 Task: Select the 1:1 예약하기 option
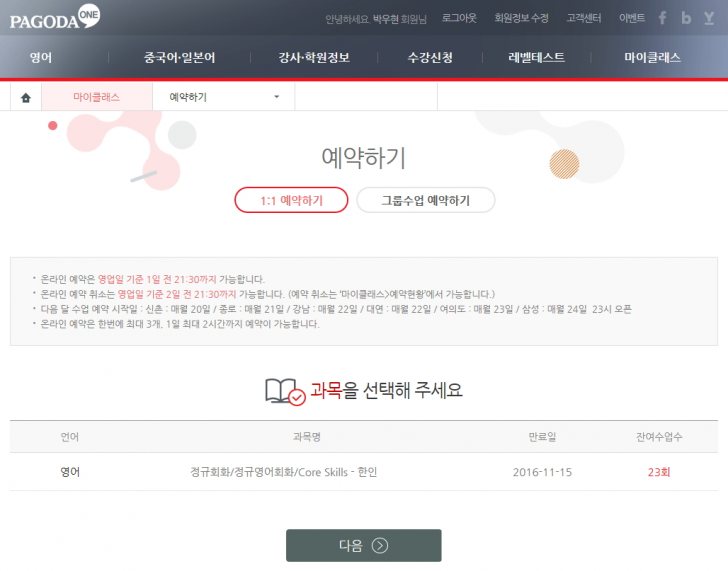[x=291, y=200]
